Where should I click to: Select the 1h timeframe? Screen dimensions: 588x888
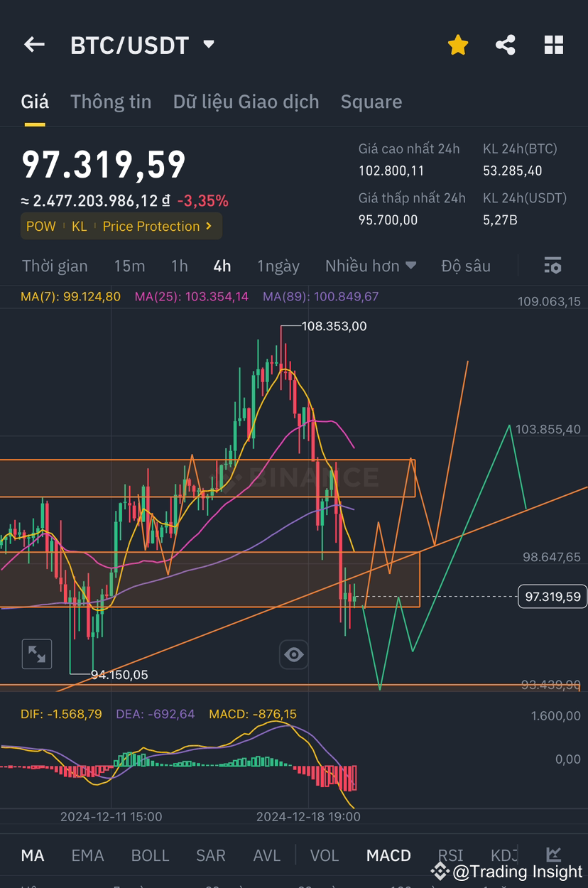coord(179,266)
